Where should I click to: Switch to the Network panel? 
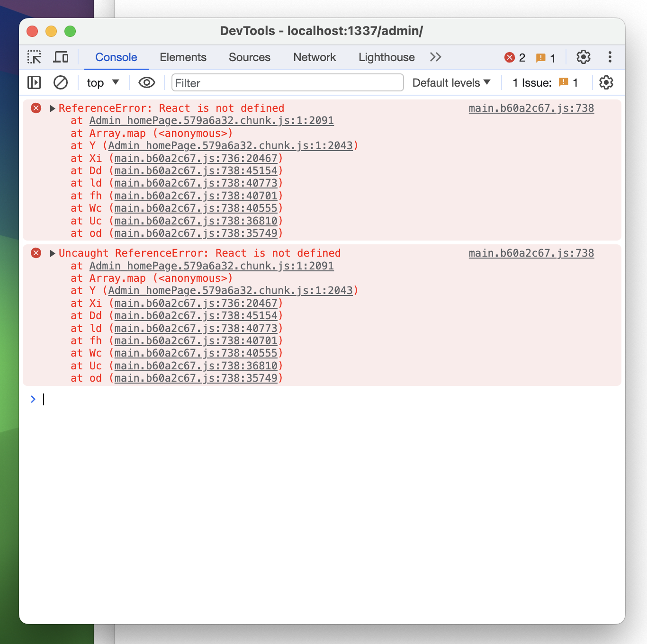pos(314,57)
